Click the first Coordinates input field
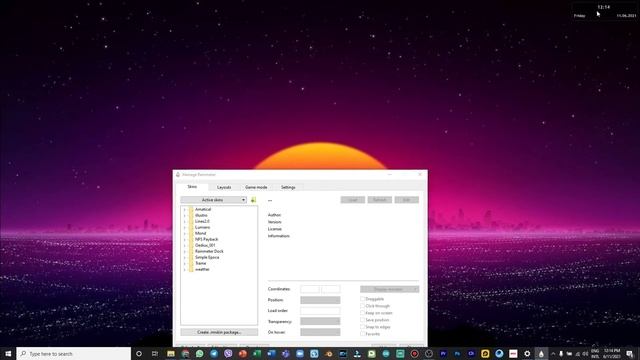640x360 pixels. [x=310, y=289]
